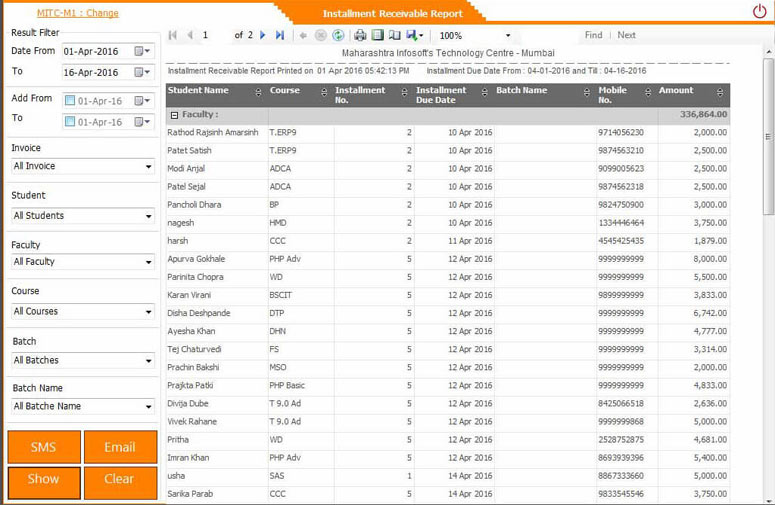Screen dimensions: 775x505
Task: Click Imran Khan student name
Action: point(188,458)
